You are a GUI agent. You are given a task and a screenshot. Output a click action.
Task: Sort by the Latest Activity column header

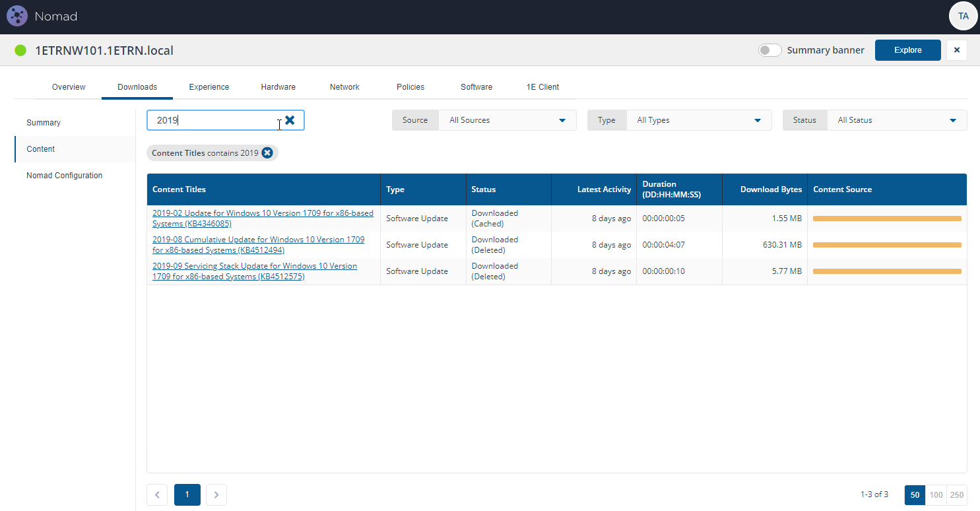tap(594, 189)
